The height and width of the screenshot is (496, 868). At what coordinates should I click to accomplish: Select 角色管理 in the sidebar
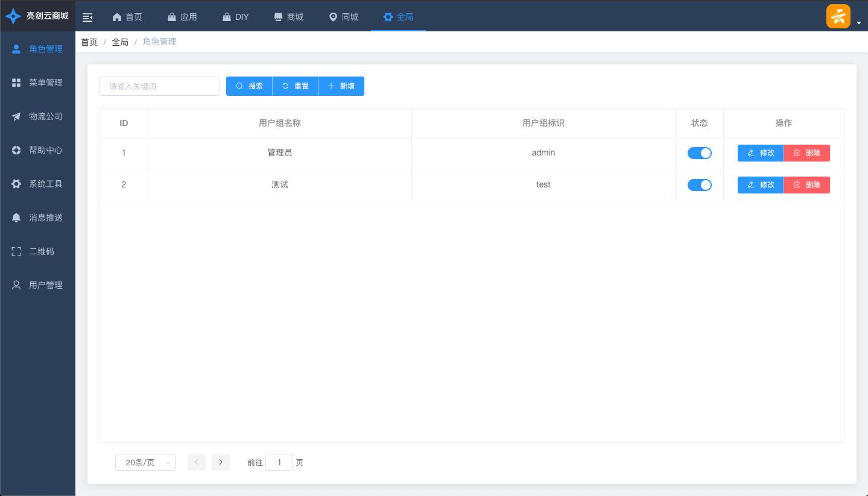(x=37, y=49)
